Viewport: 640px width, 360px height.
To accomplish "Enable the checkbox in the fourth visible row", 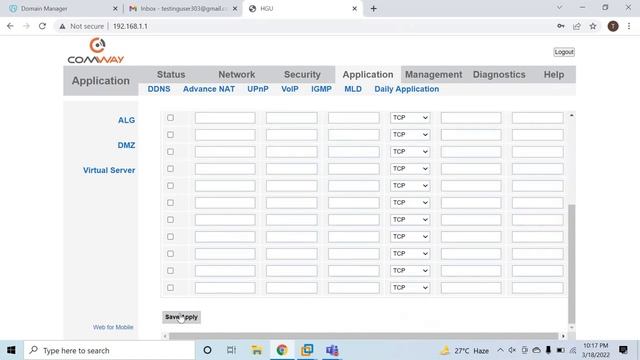I will pyautogui.click(x=170, y=169).
